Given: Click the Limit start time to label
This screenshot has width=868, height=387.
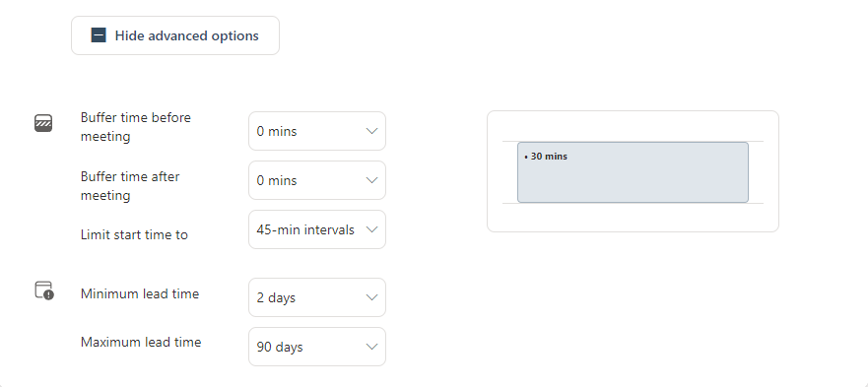Looking at the screenshot, I should click(135, 234).
